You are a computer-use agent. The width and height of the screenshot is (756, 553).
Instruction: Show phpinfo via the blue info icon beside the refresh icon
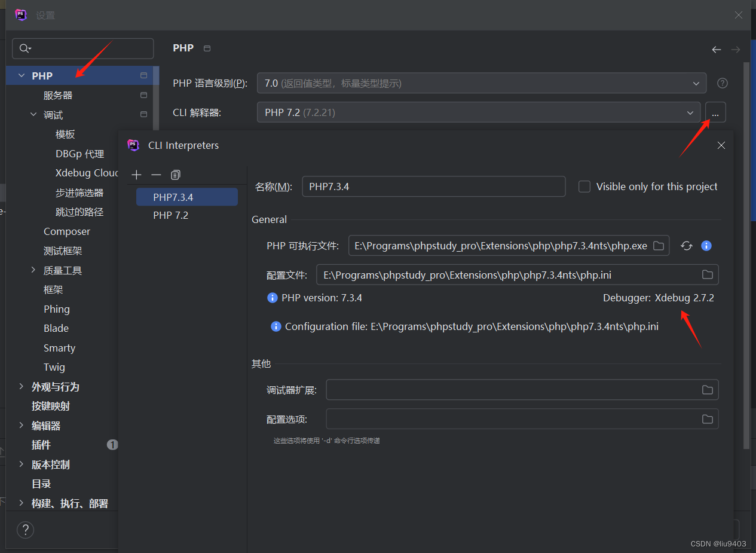706,246
